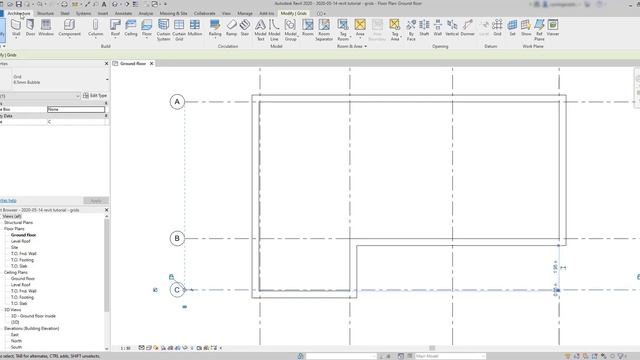
Task: Select the Dormer opening tool
Action: click(467, 28)
